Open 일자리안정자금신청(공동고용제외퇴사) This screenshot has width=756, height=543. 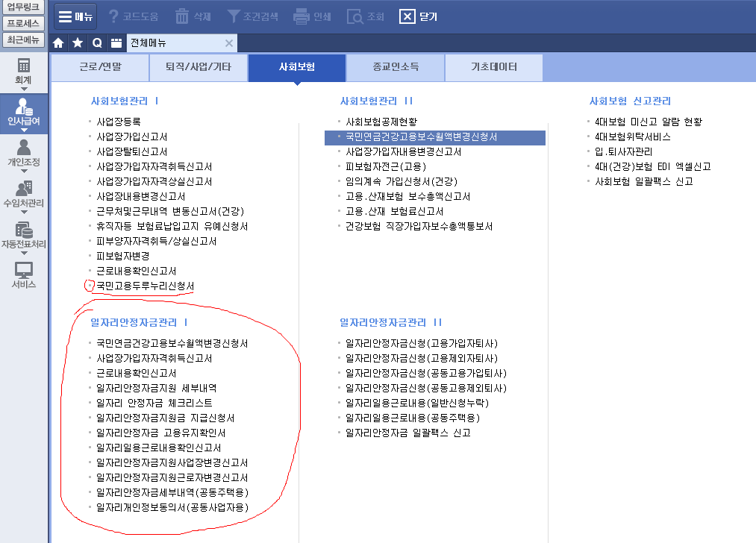point(425,389)
